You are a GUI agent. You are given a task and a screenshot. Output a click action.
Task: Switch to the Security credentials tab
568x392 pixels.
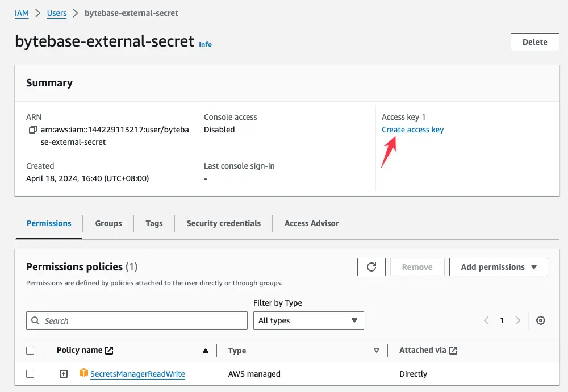pyautogui.click(x=223, y=223)
